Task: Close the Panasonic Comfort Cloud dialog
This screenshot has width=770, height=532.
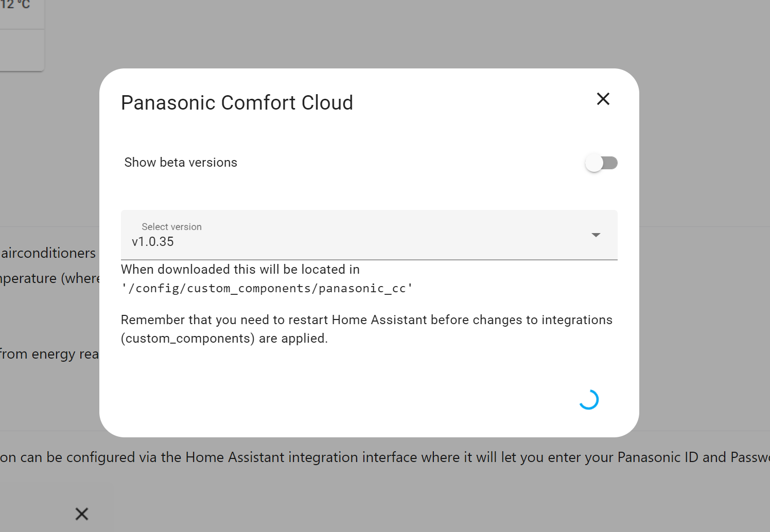Action: click(603, 99)
